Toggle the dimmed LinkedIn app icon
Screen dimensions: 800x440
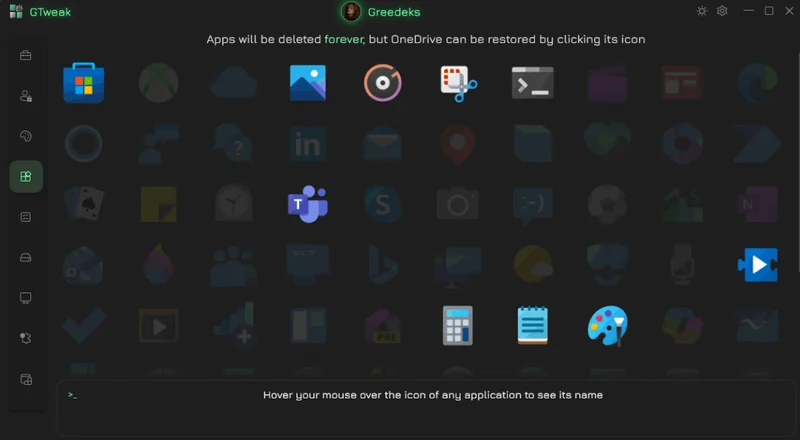coord(308,143)
